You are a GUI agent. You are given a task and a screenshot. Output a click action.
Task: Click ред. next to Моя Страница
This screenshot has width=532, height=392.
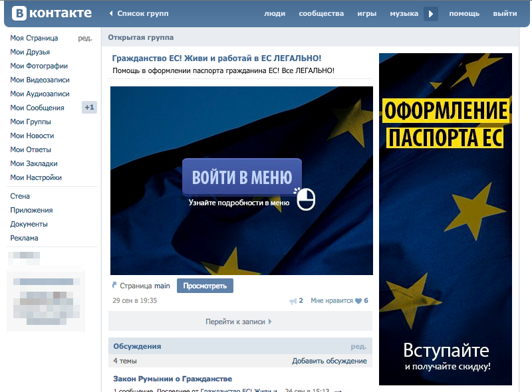point(85,38)
